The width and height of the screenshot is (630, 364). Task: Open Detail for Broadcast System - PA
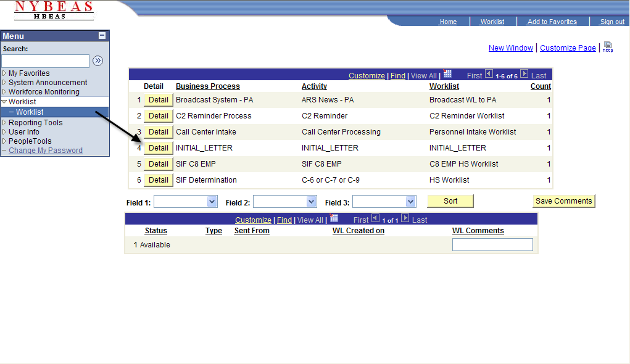[159, 100]
